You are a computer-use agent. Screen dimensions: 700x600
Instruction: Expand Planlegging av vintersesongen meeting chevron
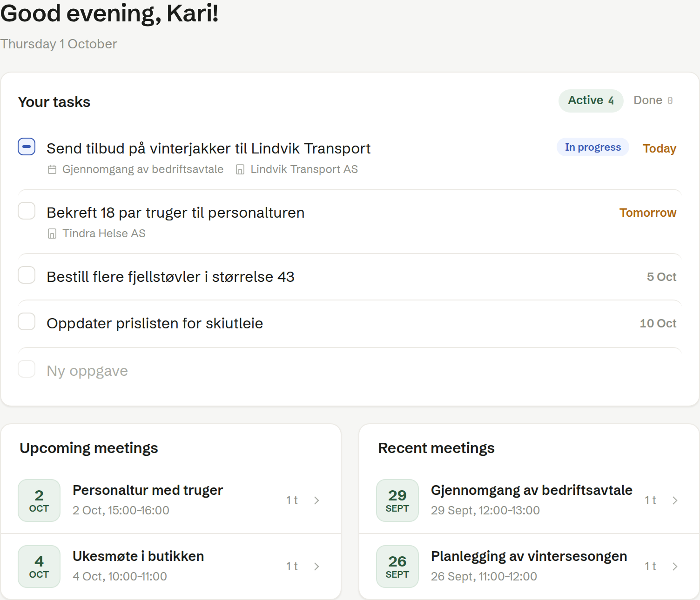675,567
